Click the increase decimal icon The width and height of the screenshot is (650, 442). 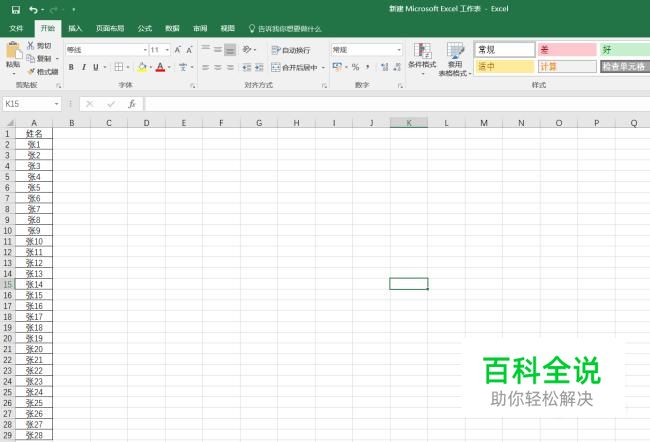tap(384, 67)
